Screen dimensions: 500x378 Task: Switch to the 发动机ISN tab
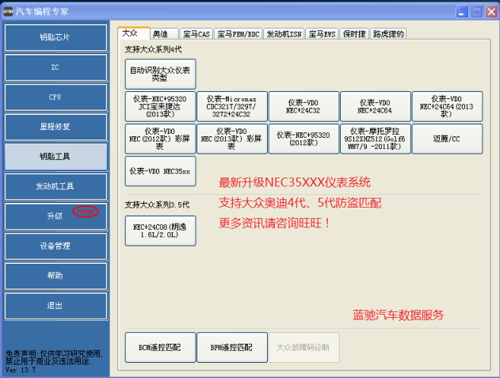point(284,34)
